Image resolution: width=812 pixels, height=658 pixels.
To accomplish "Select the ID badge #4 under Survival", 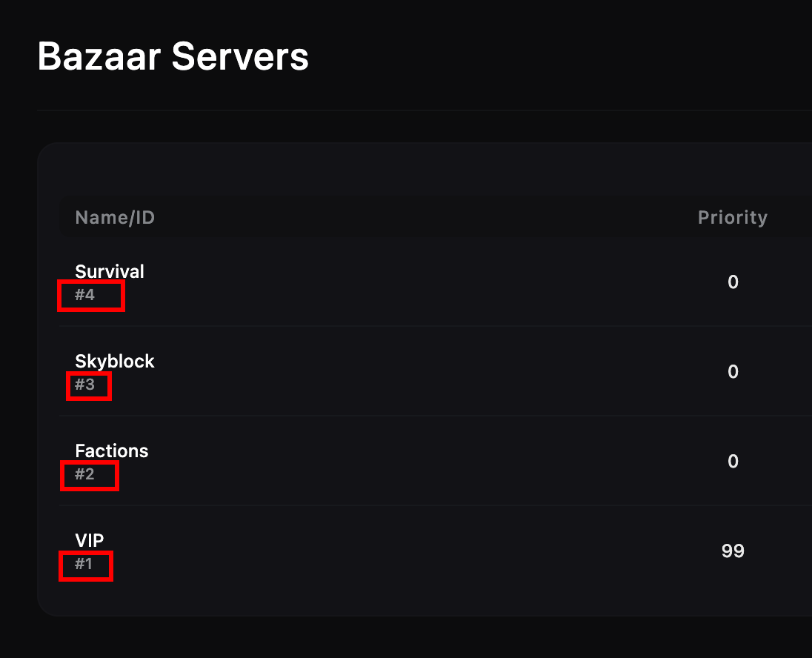I will (91, 296).
